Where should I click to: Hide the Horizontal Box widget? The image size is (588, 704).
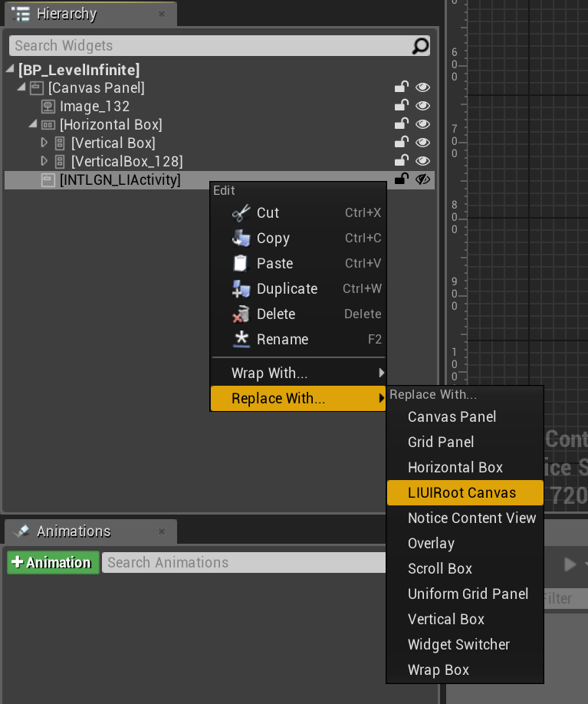pyautogui.click(x=422, y=124)
